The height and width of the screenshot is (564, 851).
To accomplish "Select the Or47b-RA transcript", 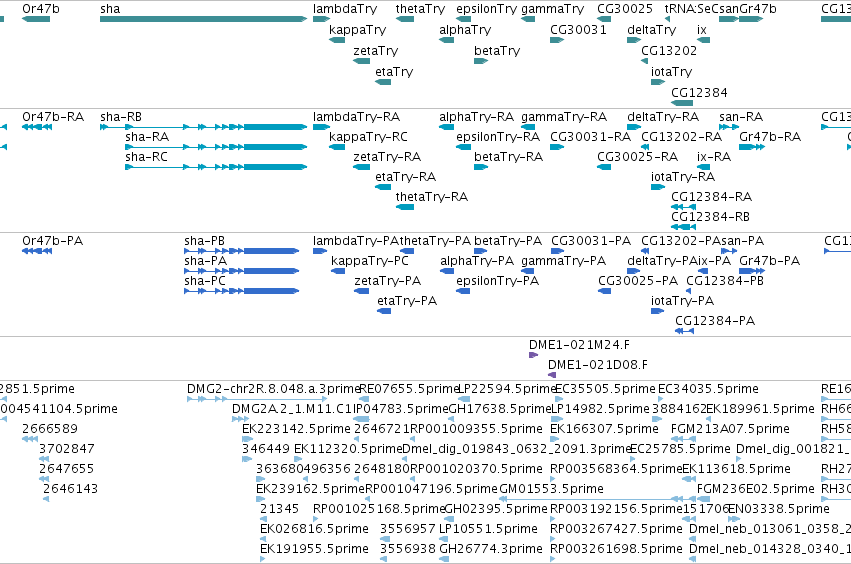I will [37, 127].
